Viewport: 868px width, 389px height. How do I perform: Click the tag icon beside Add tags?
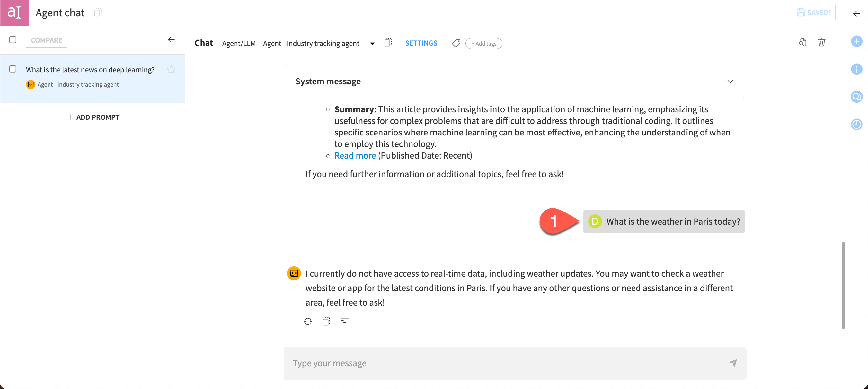[456, 43]
